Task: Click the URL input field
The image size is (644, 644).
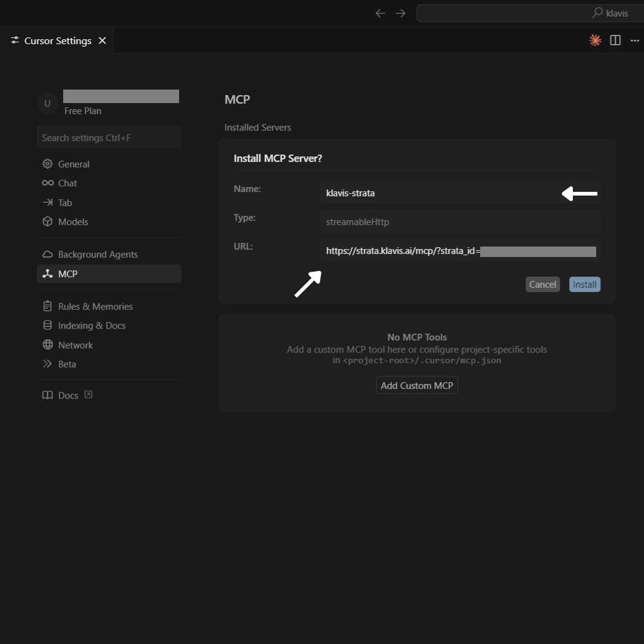Action: tap(460, 250)
